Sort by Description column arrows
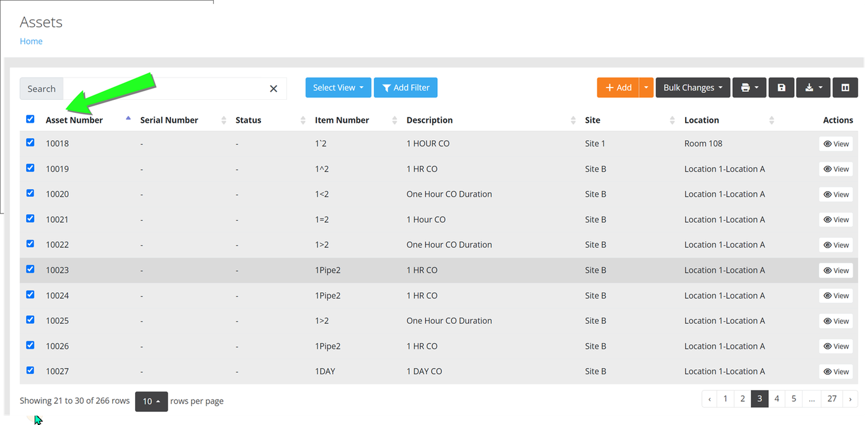The height and width of the screenshot is (425, 868). [x=573, y=120]
